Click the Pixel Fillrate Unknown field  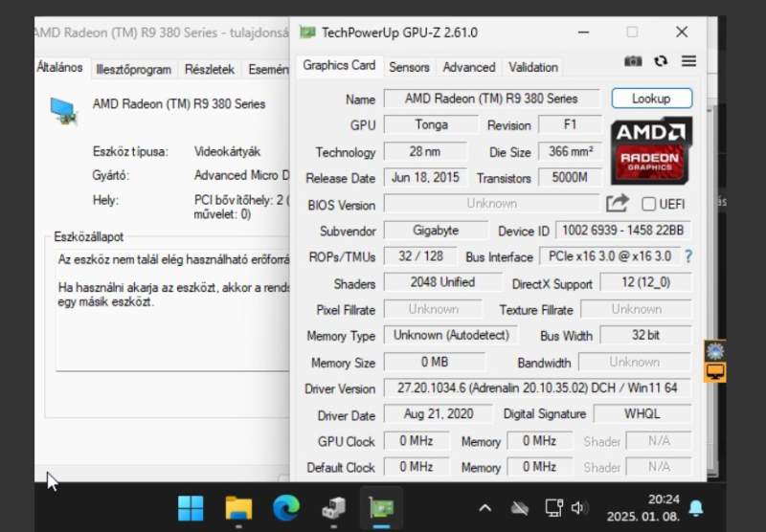point(433,309)
